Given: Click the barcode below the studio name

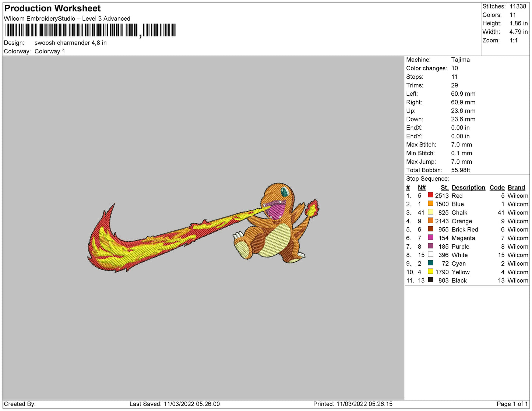Looking at the screenshot, I should (90, 30).
